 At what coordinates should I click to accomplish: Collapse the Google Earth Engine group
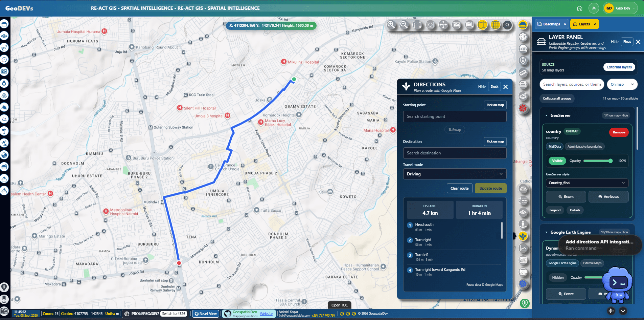pyautogui.click(x=546, y=232)
